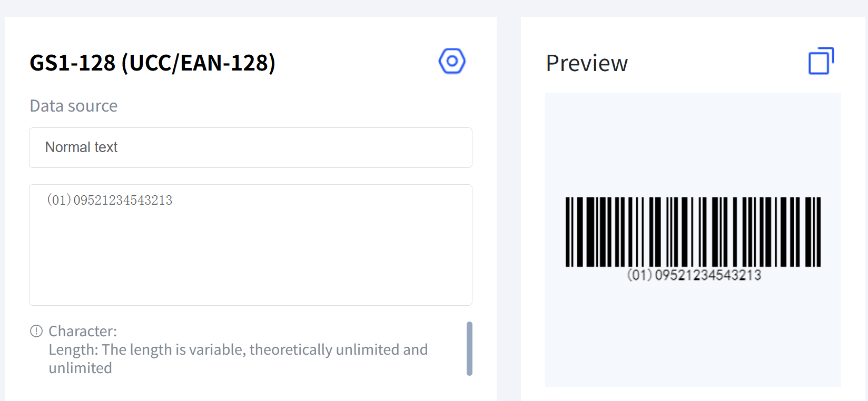This screenshot has height=401, width=868.
Task: Open the Normal text data source dropdown
Action: (250, 147)
